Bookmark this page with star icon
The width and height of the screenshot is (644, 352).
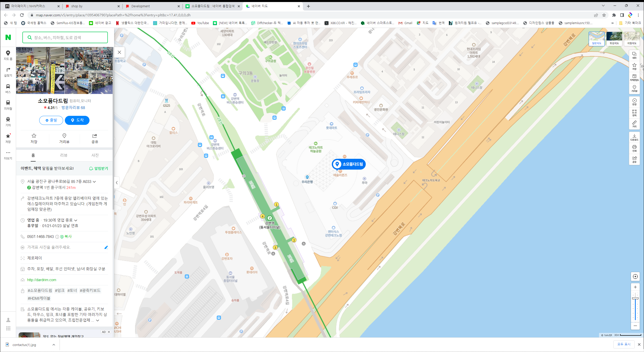604,15
